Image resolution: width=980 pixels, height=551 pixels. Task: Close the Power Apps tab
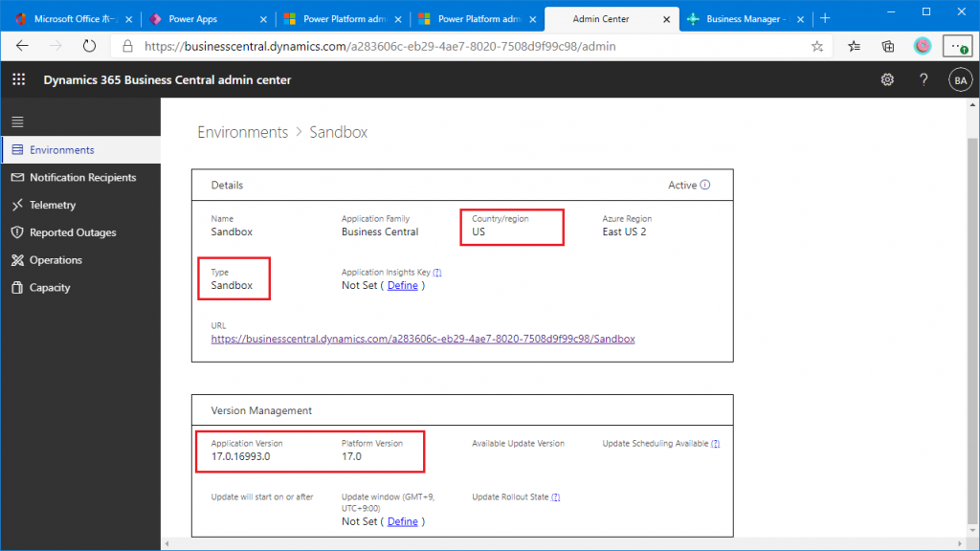click(x=263, y=19)
